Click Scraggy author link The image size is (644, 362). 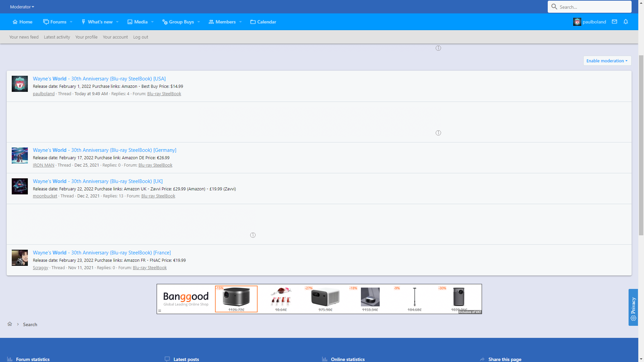coord(41,268)
